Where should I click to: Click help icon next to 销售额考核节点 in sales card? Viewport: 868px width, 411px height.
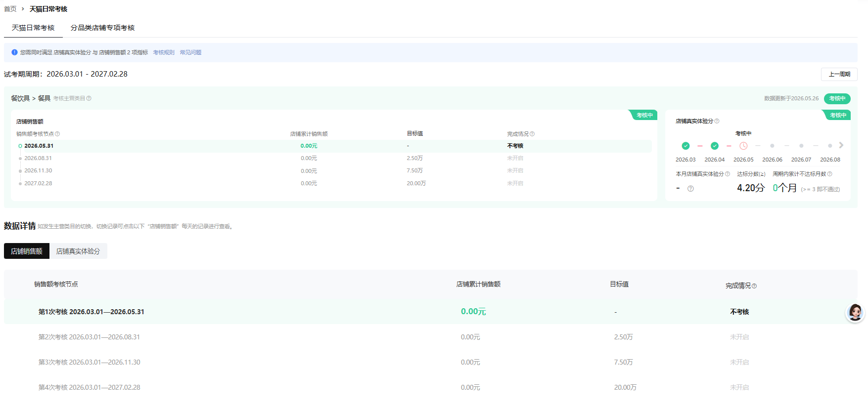pyautogui.click(x=57, y=134)
